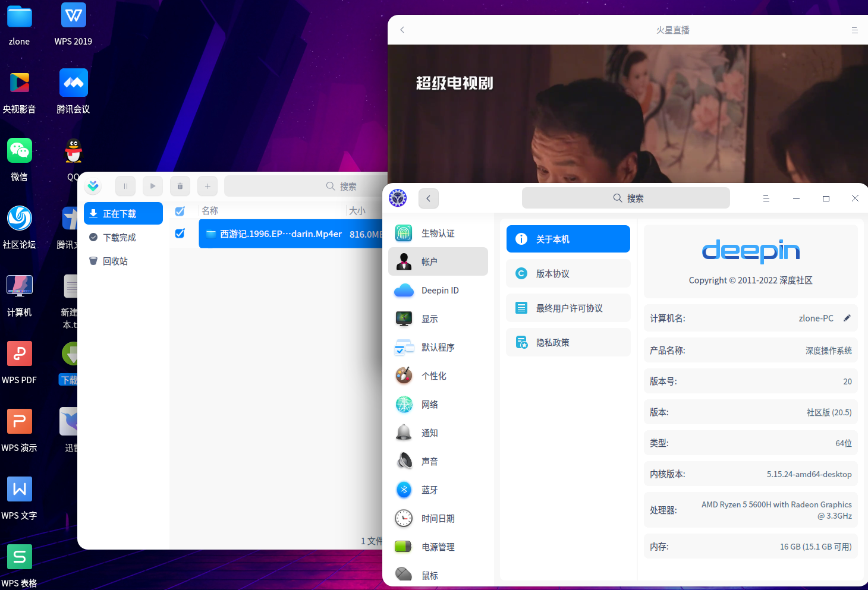
Task: Click the pencil to edit 计算机名
Action: [848, 318]
